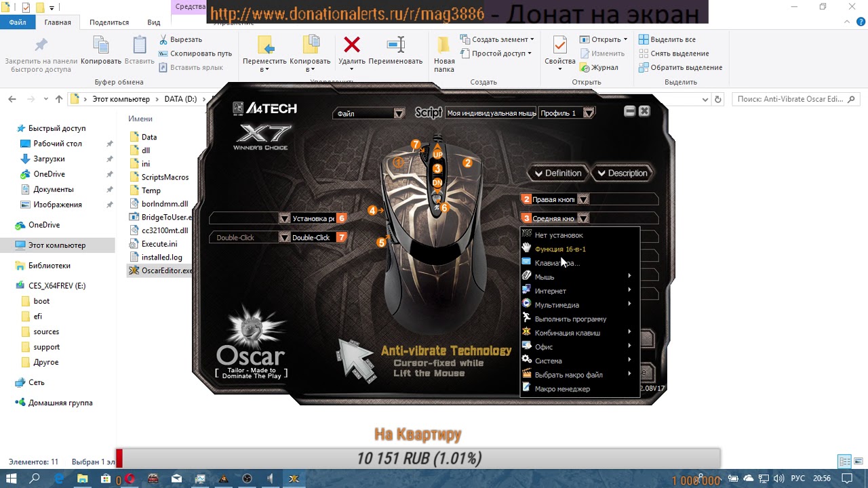The height and width of the screenshot is (488, 868).
Task: Click orange marker 4 on mouse side
Action: point(372,211)
